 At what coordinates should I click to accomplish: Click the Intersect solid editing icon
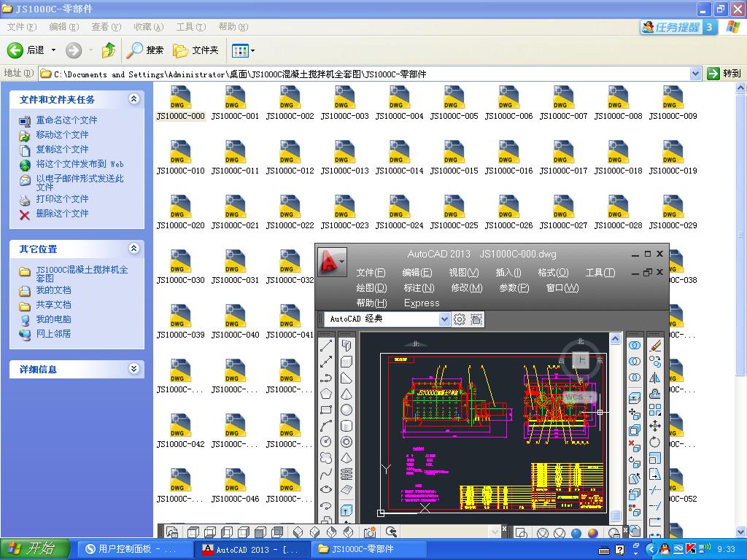pyautogui.click(x=634, y=378)
